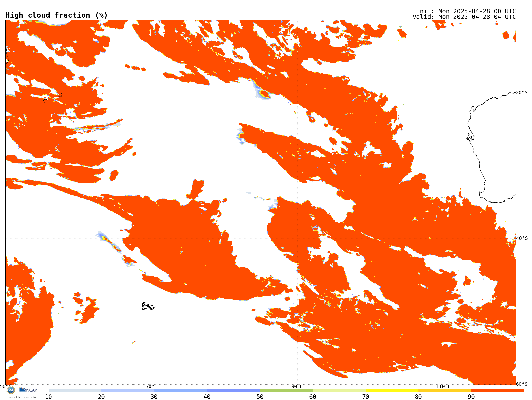532x400 pixels.
Task: Click the colorbar tick label 60
Action: pyautogui.click(x=313, y=397)
